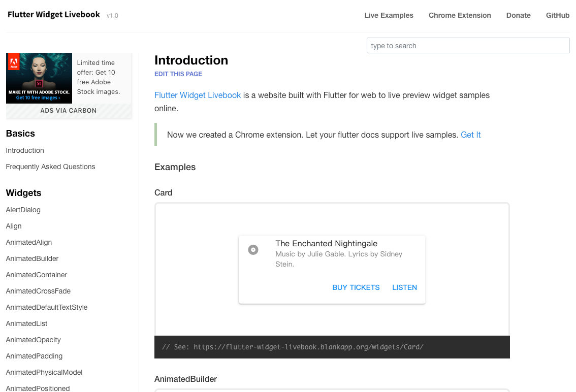Viewport: 576px width, 392px height.
Task: Focus the type to search field
Action: pos(468,46)
